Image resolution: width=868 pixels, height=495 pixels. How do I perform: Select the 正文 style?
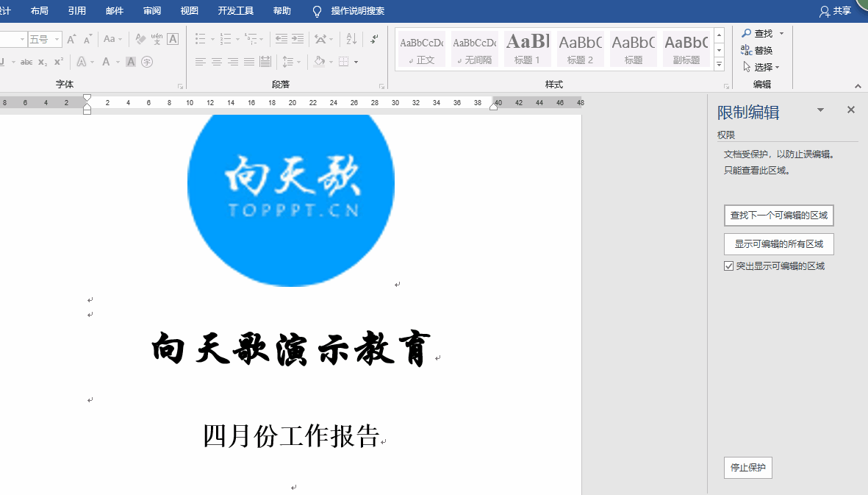click(421, 49)
